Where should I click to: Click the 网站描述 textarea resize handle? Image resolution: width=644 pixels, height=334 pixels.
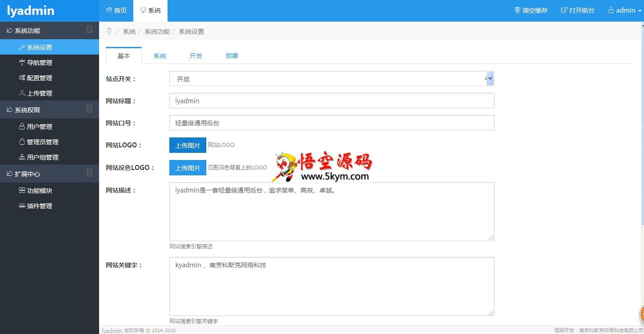pos(491,238)
